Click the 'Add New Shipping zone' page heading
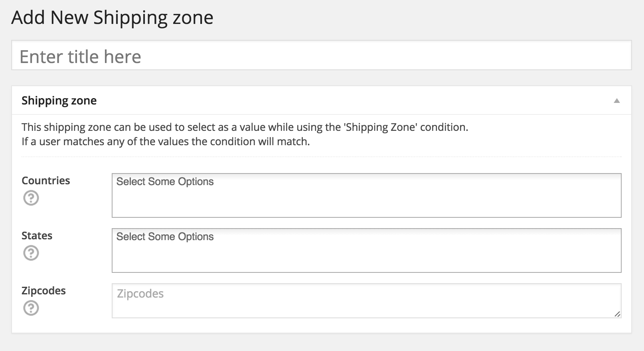Image resolution: width=644 pixels, height=351 pixels. [113, 18]
